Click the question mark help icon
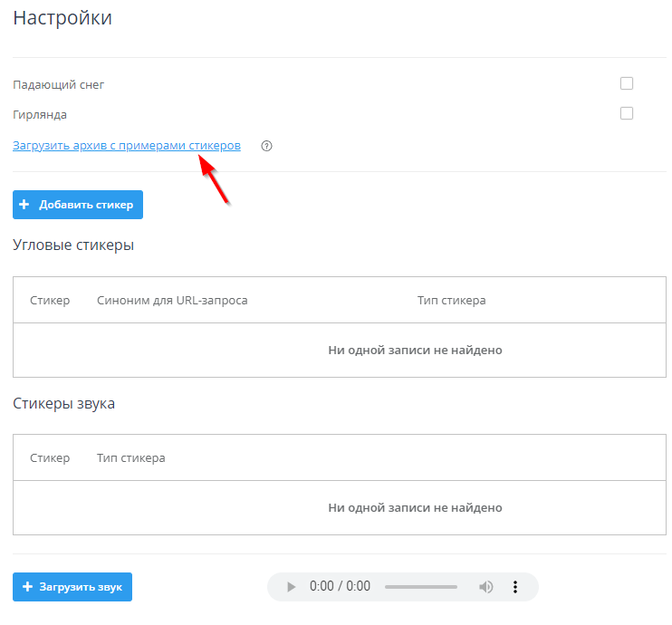The image size is (672, 625). point(266,146)
